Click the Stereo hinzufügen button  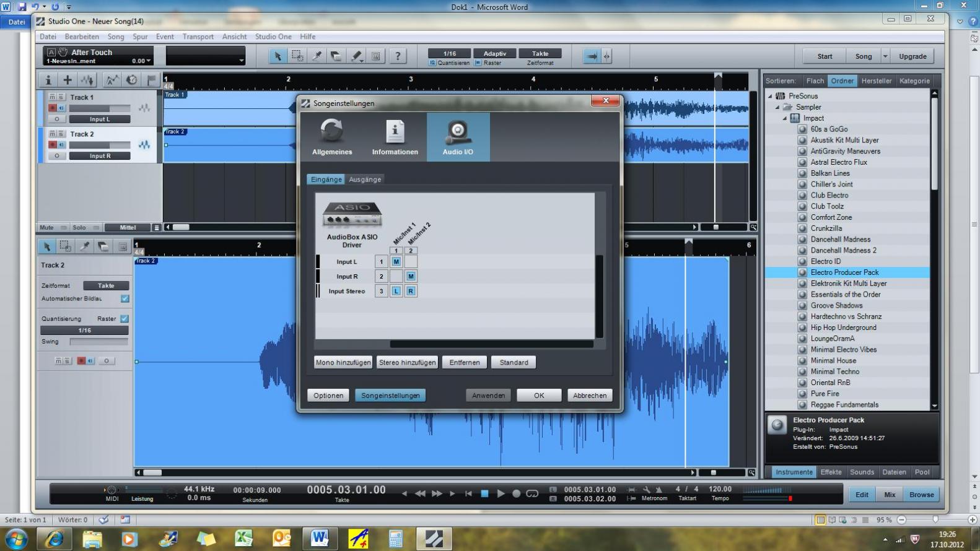click(407, 362)
